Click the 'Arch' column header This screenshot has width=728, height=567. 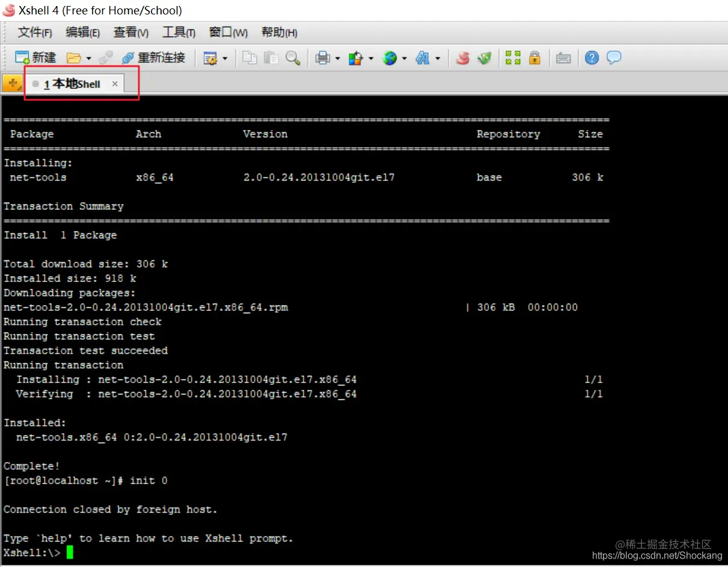tap(148, 134)
